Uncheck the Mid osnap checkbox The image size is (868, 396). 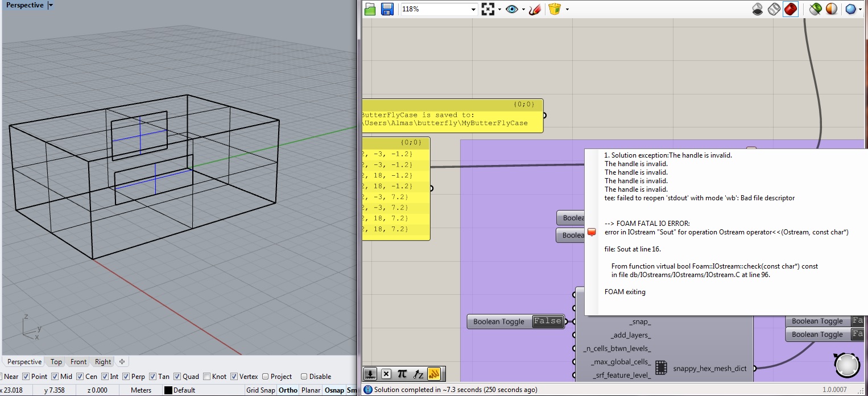pos(55,377)
